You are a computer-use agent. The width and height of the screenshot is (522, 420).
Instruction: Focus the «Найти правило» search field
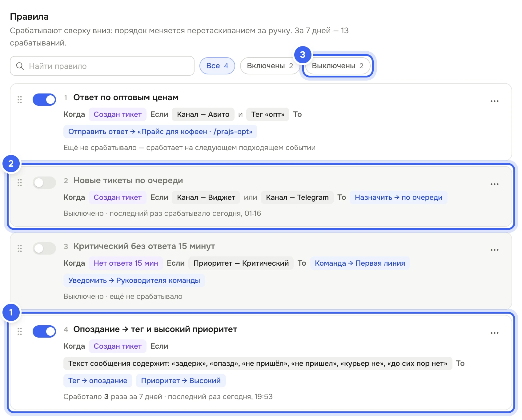(x=102, y=66)
